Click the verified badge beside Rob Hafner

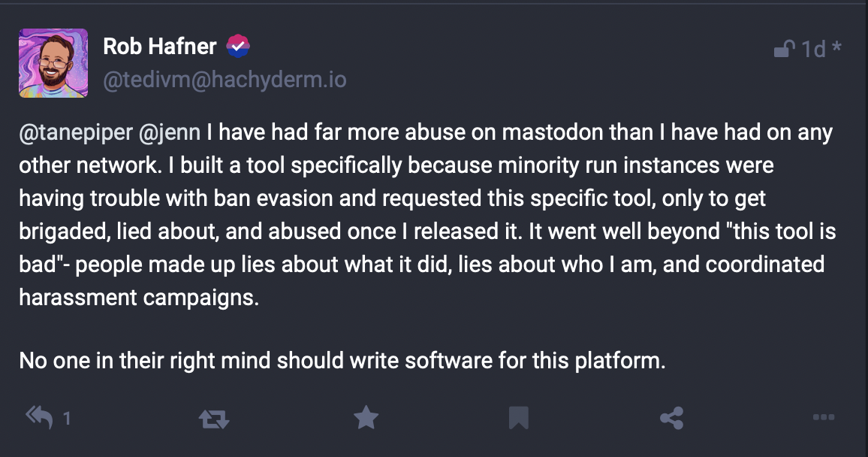pyautogui.click(x=238, y=47)
